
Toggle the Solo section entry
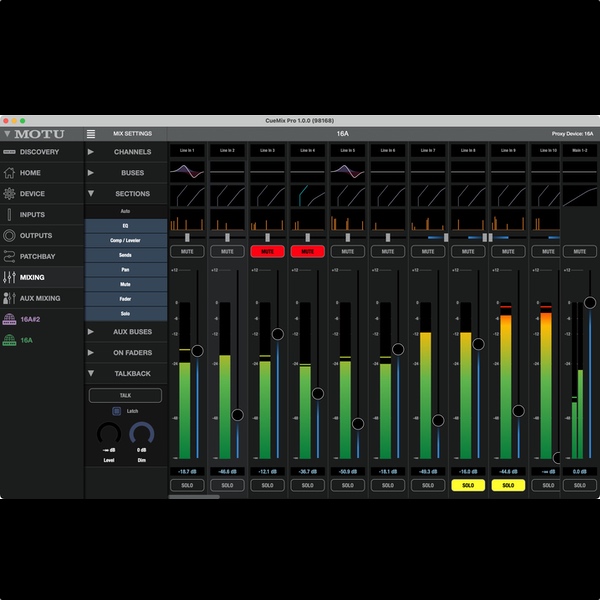tap(126, 313)
